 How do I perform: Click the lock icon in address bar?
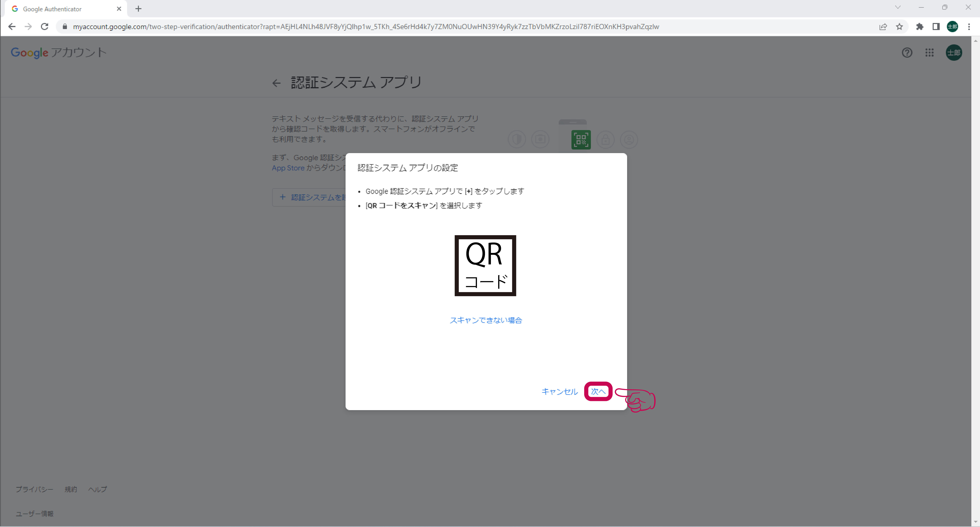[65, 26]
